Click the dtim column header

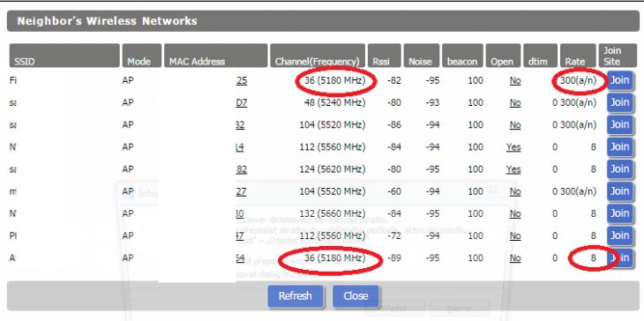pos(540,56)
